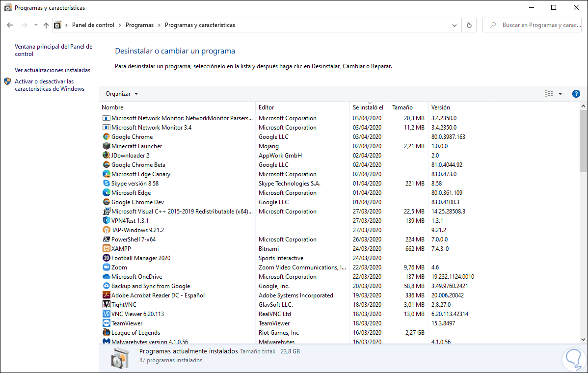Select the Malwarebytes version 4.1.0.56 row
The height and width of the screenshot is (373, 588).
(295, 341)
